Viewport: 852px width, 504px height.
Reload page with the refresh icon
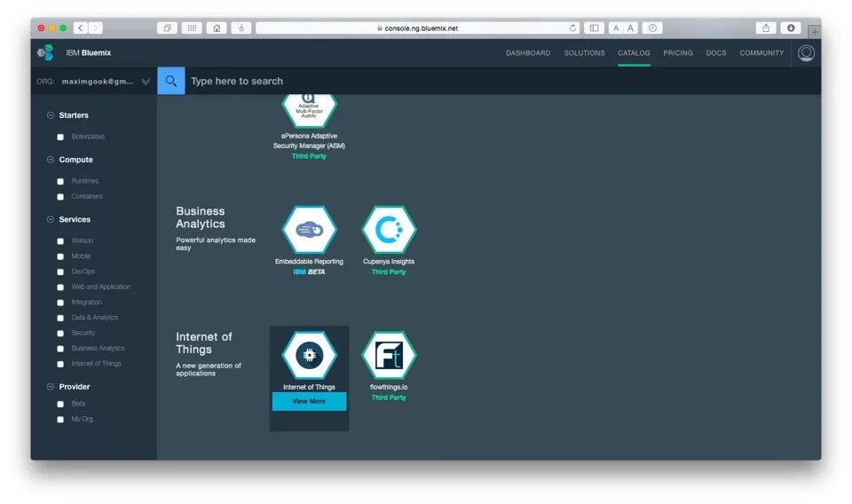(x=572, y=28)
